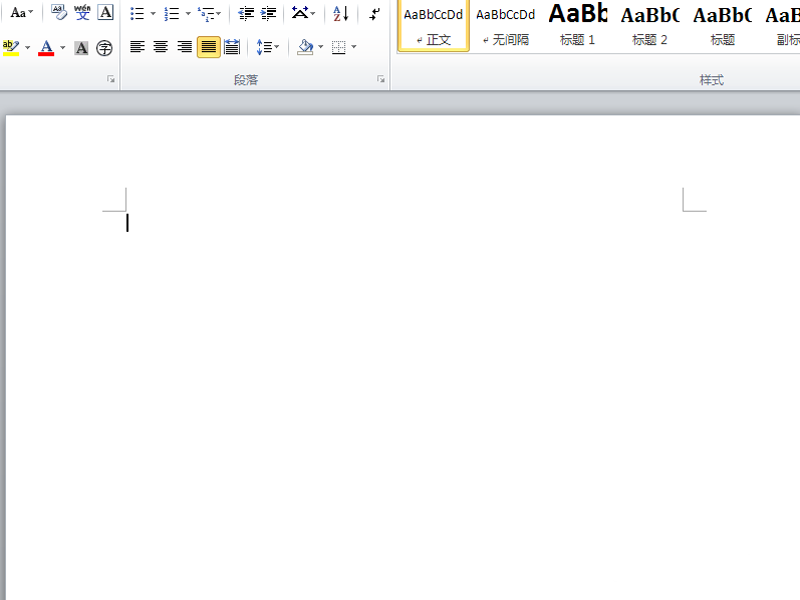Click the sort A-Z icon
Viewport: 800px width, 600px height.
point(341,13)
